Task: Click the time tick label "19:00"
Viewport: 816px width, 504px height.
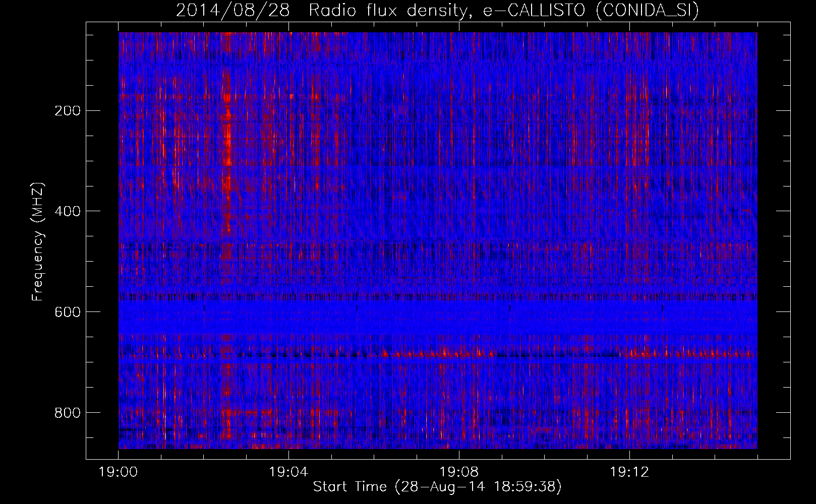Action: pyautogui.click(x=119, y=472)
